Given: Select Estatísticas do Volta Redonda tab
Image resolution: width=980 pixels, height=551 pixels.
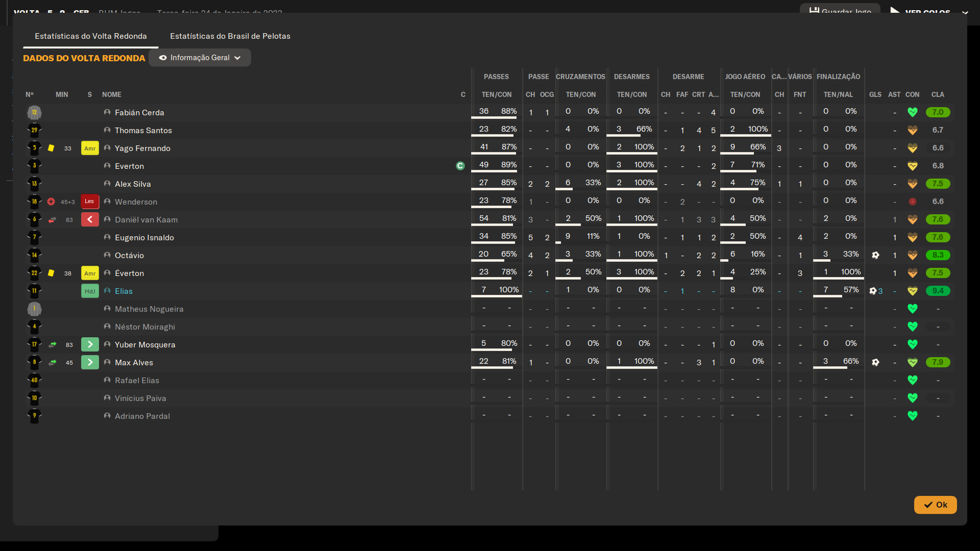Looking at the screenshot, I should click(x=91, y=36).
